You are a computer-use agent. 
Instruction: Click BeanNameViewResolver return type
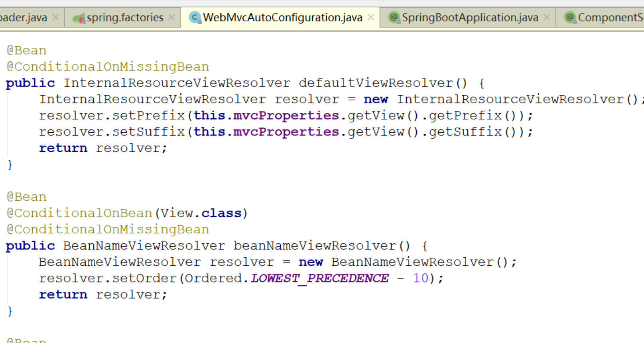(x=144, y=246)
